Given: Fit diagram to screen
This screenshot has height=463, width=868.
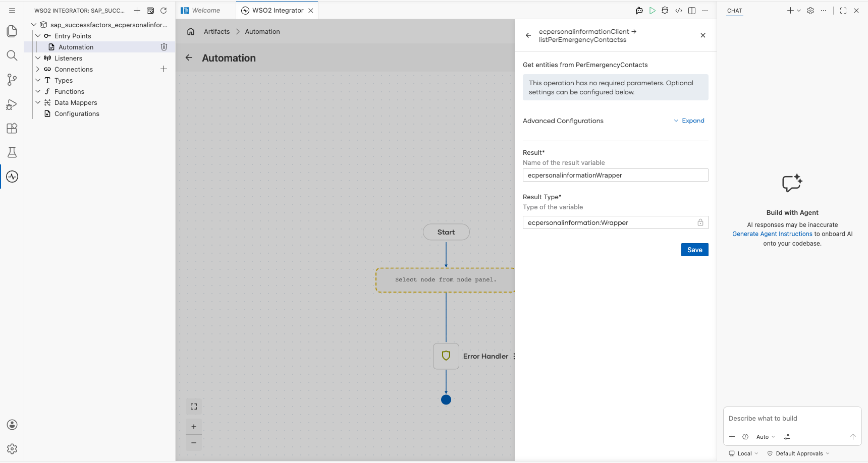Looking at the screenshot, I should pyautogui.click(x=194, y=407).
